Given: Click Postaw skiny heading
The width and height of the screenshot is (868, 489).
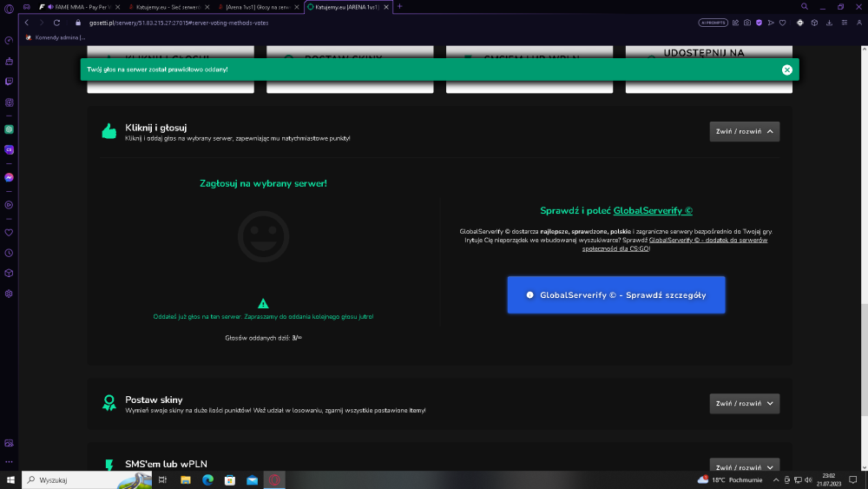Looking at the screenshot, I should click(x=154, y=400).
